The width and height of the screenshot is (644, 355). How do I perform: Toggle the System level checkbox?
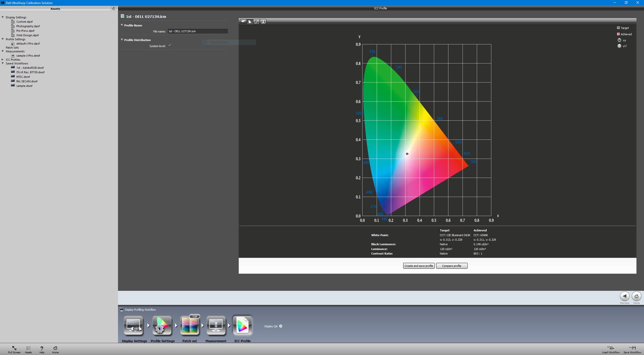coord(170,46)
